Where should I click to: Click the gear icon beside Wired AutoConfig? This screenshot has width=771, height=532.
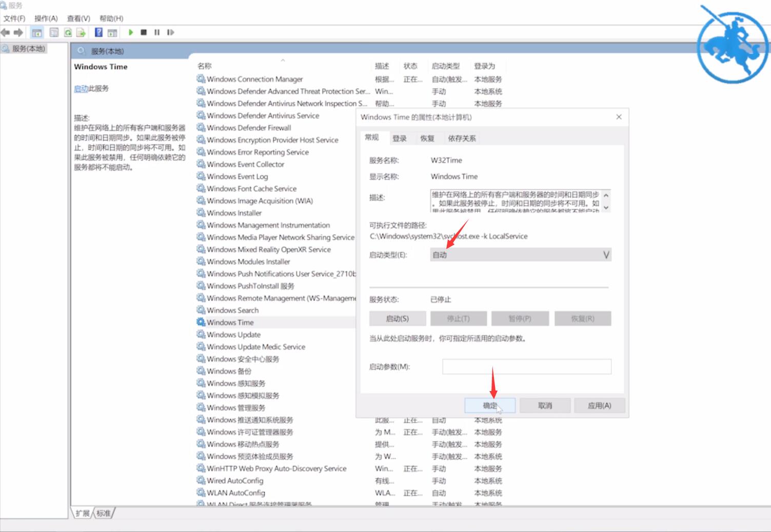(201, 480)
